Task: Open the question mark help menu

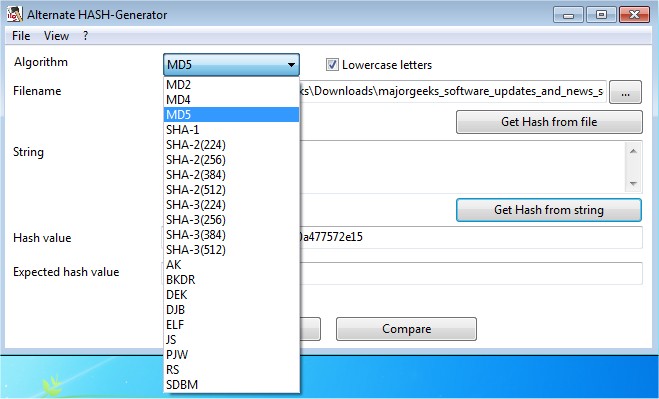Action: click(x=86, y=36)
